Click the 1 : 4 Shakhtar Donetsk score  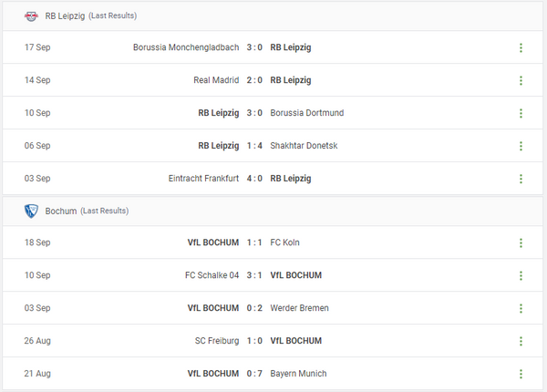point(254,146)
